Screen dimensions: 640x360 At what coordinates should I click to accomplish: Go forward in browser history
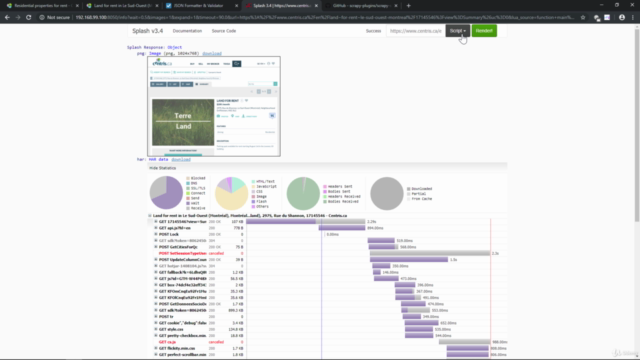click(18, 18)
